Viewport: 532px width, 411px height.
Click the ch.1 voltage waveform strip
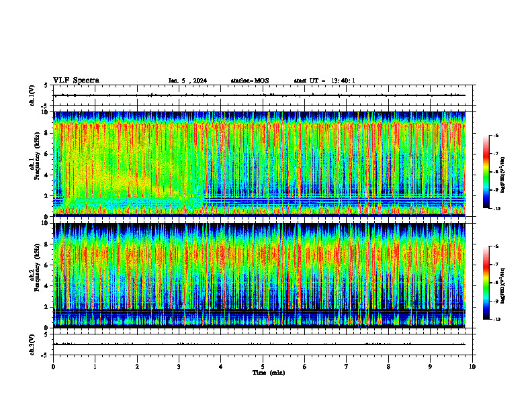pos(264,95)
